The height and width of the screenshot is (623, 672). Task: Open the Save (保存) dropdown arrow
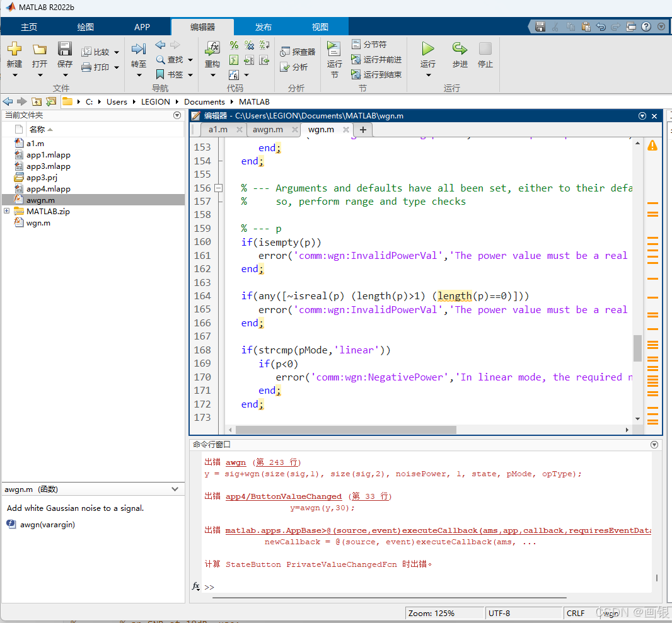click(x=65, y=75)
